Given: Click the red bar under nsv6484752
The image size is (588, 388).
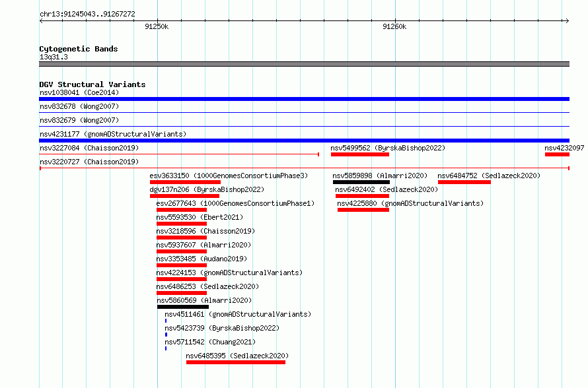Looking at the screenshot, I should click(x=464, y=182).
